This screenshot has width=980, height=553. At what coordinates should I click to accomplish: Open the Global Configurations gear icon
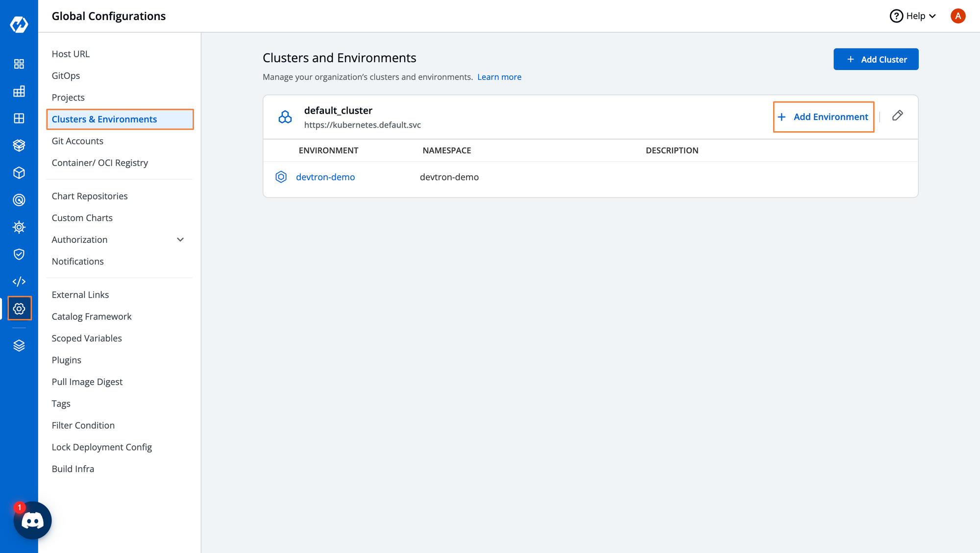(19, 309)
